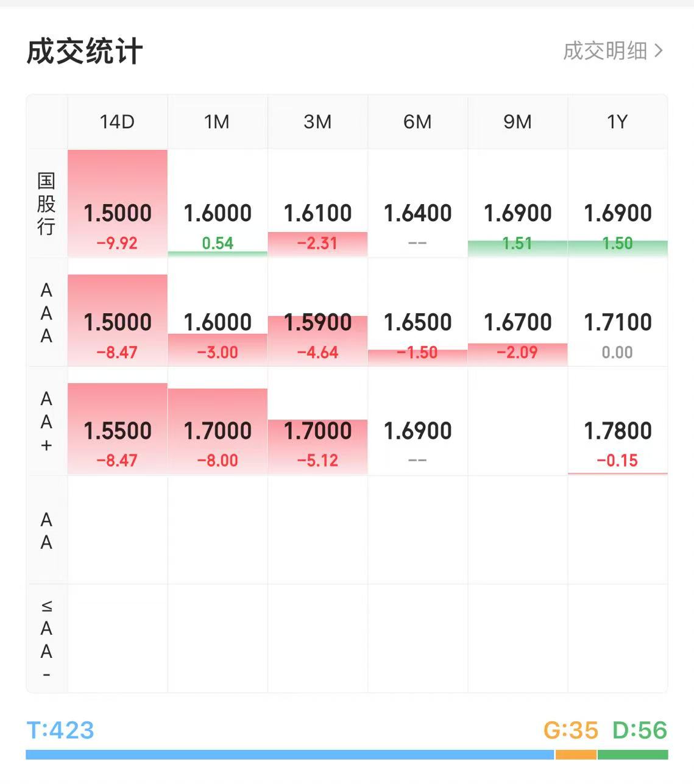
Task: Open AAA 1Y cell showing 1.7100
Action: tap(617, 313)
